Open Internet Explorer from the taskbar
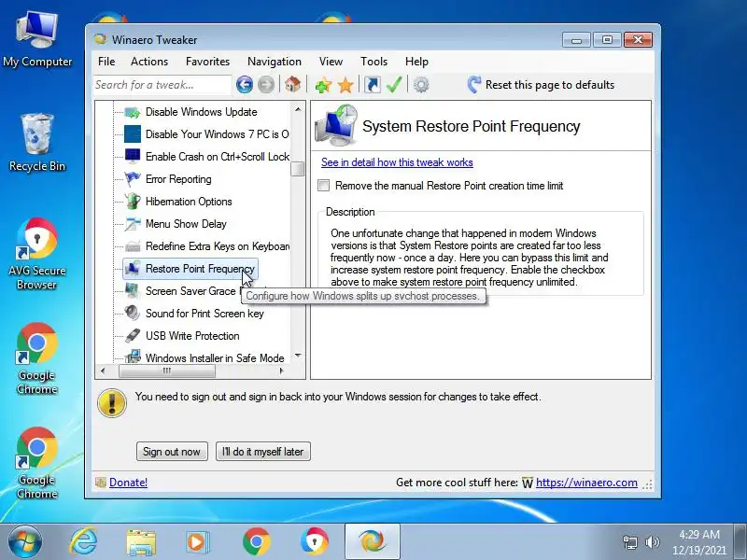This screenshot has width=747, height=560. click(x=83, y=541)
